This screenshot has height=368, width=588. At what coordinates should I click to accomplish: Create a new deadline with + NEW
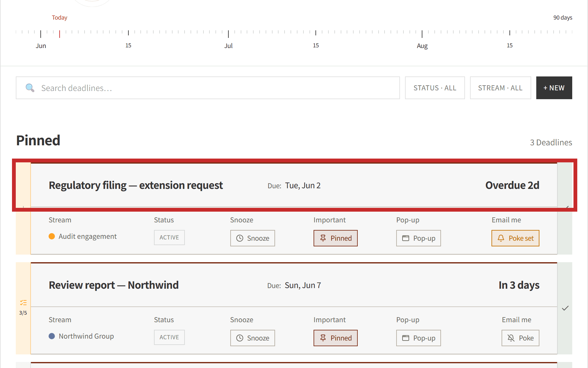pyautogui.click(x=554, y=88)
